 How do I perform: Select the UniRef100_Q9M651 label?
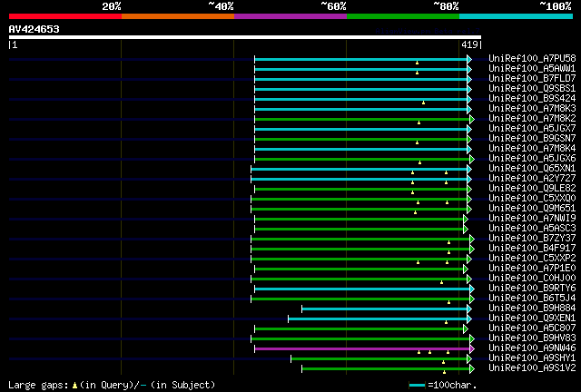coord(532,209)
